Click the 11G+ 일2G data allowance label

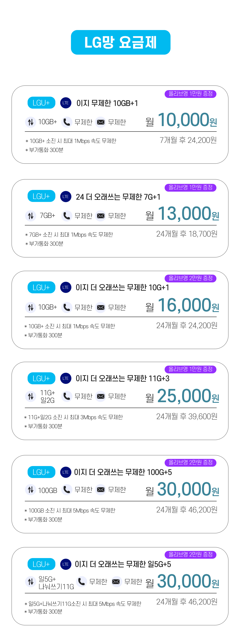tap(47, 396)
